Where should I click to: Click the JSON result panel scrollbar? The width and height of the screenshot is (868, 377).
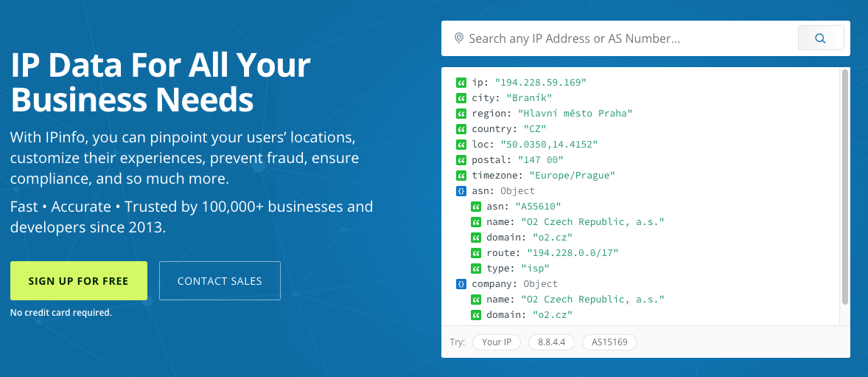point(844,187)
